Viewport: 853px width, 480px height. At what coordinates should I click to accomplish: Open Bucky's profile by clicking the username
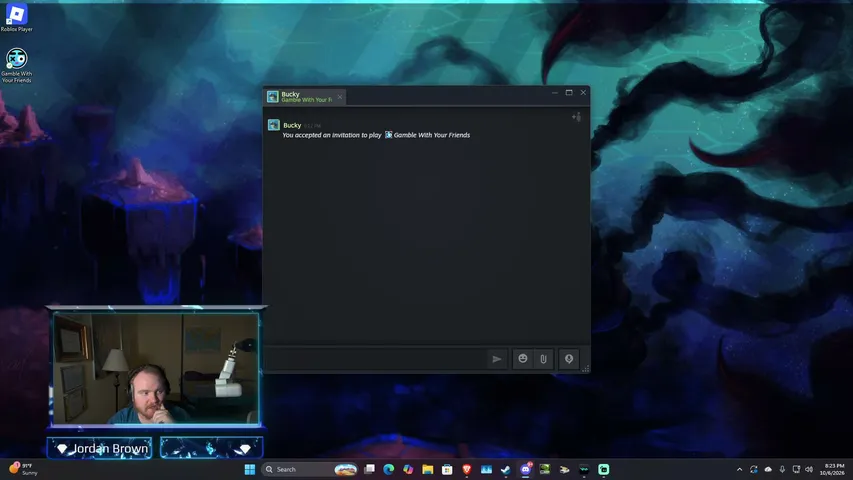pyautogui.click(x=292, y=125)
